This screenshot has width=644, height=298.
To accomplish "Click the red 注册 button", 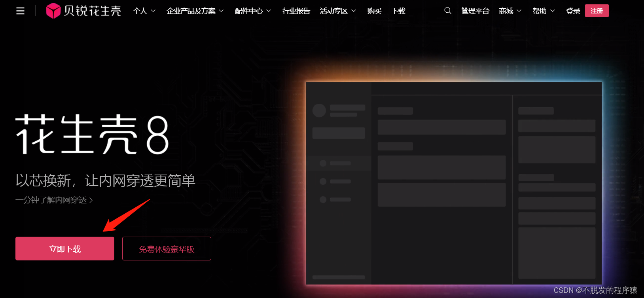I will pyautogui.click(x=597, y=11).
